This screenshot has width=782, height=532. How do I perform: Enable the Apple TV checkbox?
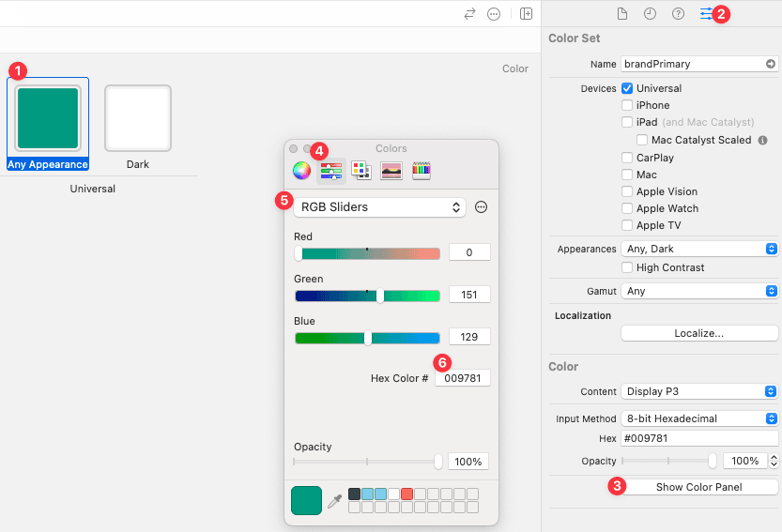point(627,225)
